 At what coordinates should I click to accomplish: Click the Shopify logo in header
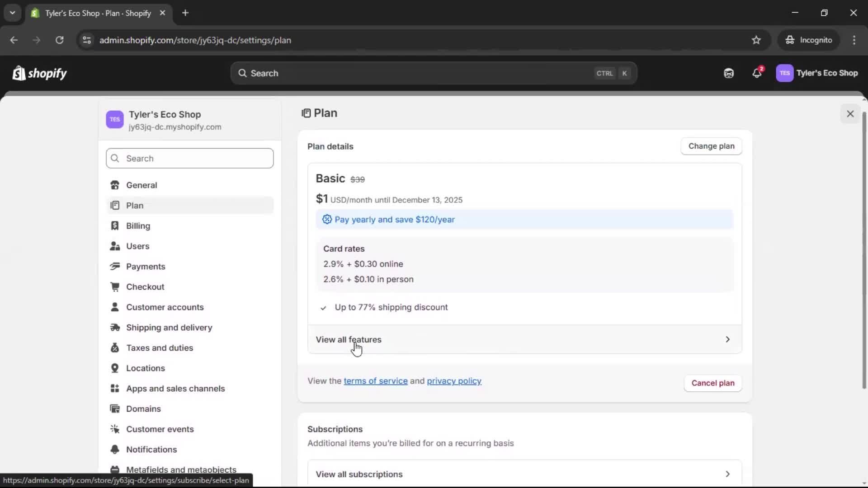pos(39,73)
